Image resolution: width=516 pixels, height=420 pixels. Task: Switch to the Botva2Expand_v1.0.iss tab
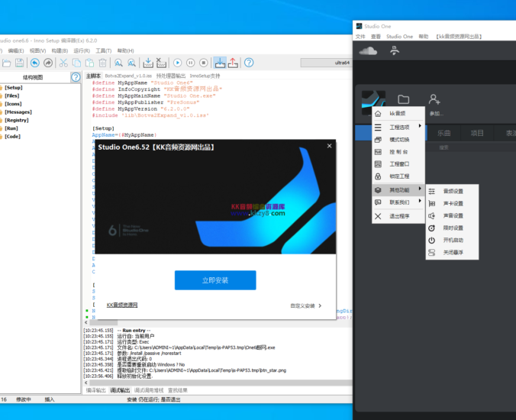coord(128,76)
